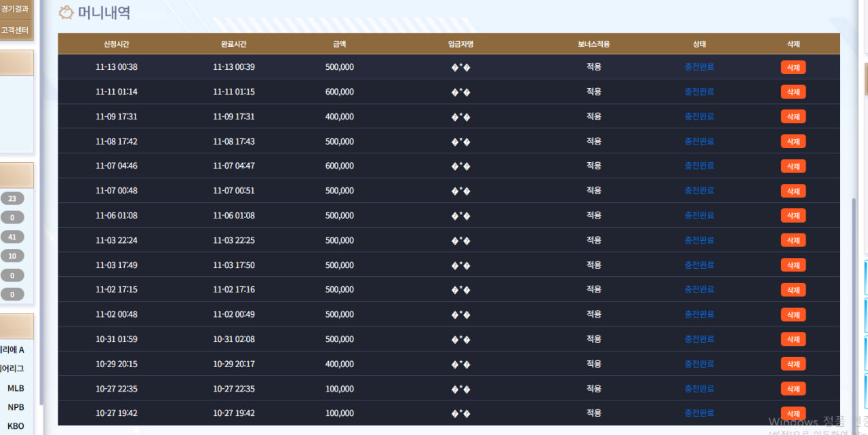Click the piggy bank icon beside 머니내역
Viewport: 868px width, 435px height.
pyautogui.click(x=66, y=12)
